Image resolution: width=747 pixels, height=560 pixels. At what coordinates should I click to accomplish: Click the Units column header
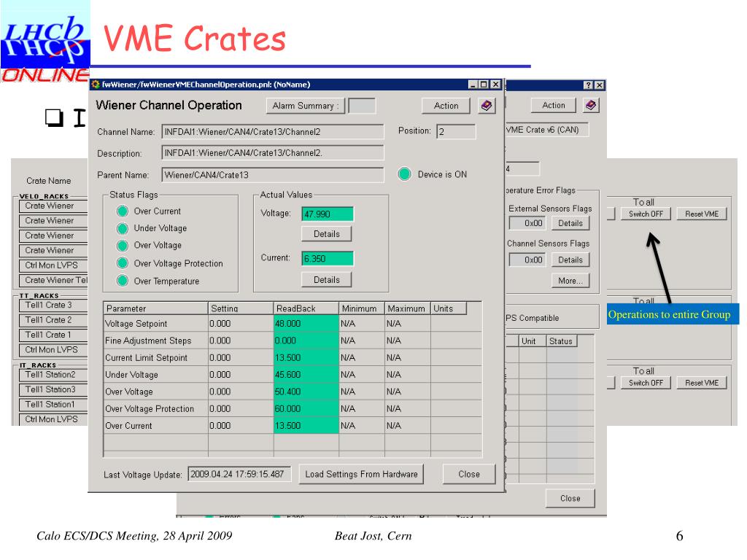pos(449,308)
